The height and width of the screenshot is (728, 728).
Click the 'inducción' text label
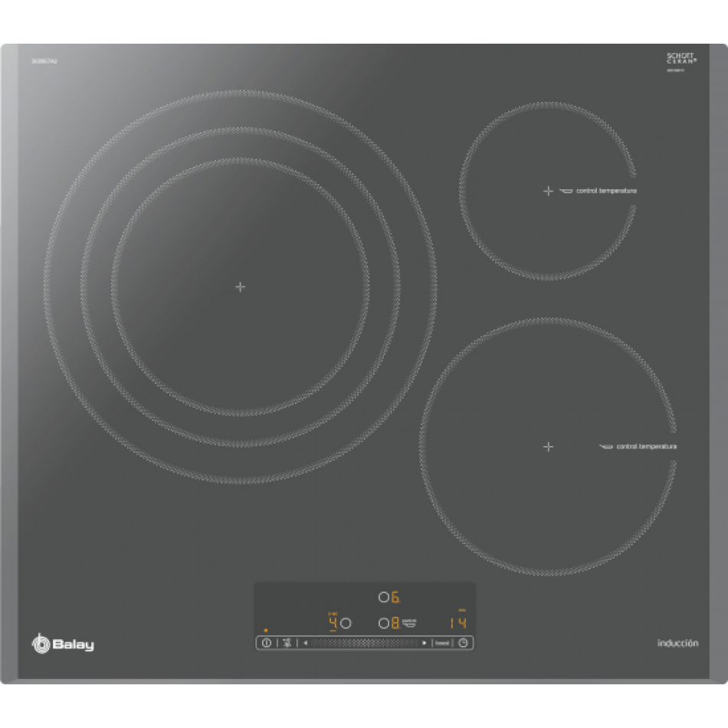coord(677,644)
